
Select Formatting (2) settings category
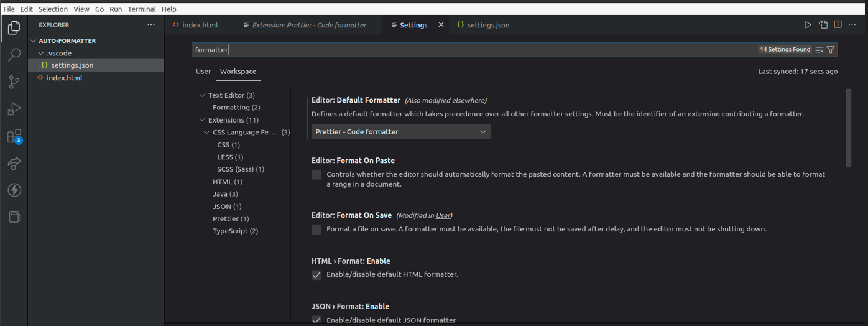236,108
